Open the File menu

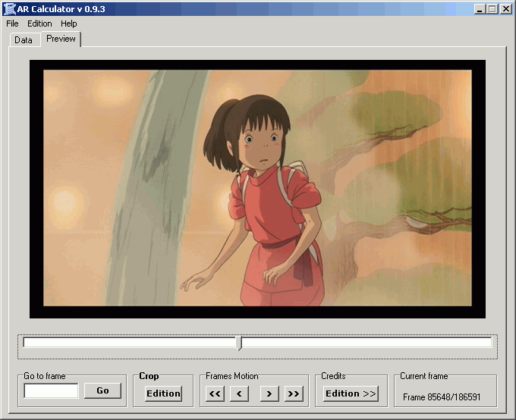[12, 24]
